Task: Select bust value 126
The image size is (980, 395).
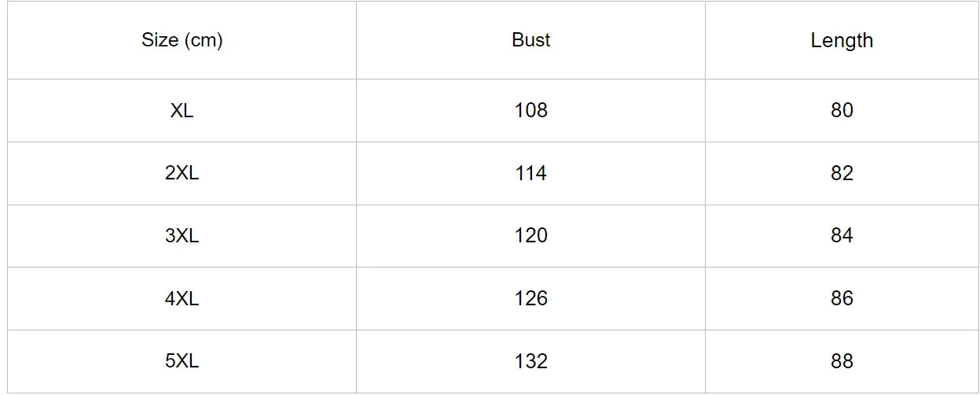Action: pos(530,298)
